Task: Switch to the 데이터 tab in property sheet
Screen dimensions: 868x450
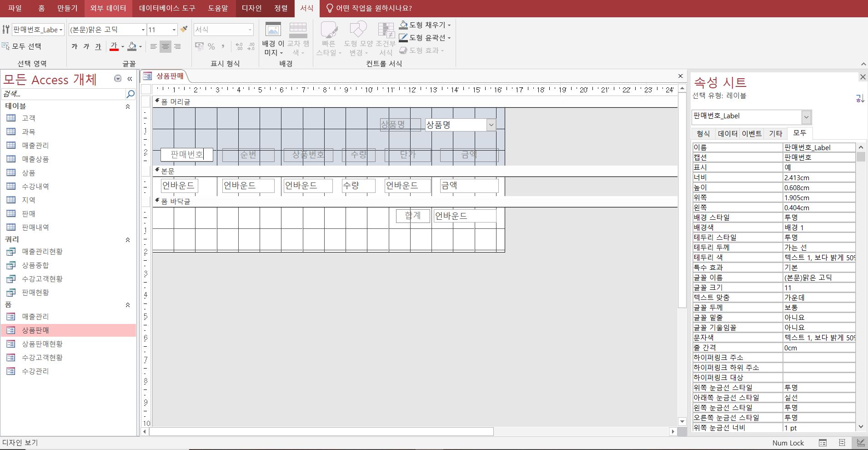Action: 728,133
